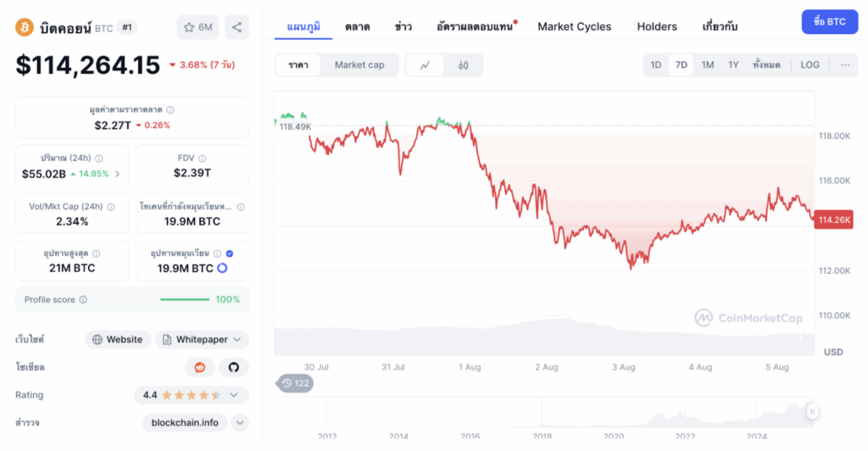Open the Market Cycles tab
The image size is (868, 451).
(574, 26)
